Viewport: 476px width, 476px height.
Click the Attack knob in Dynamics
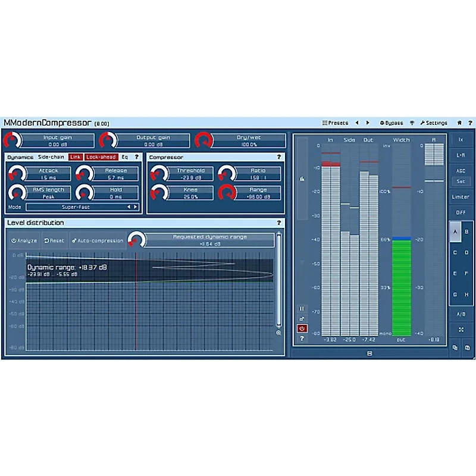click(17, 173)
